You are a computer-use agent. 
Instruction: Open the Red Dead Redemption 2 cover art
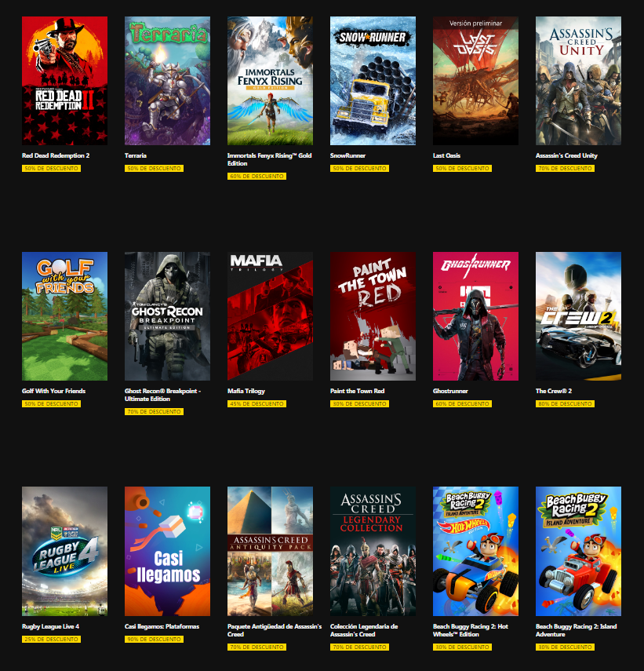[64, 81]
